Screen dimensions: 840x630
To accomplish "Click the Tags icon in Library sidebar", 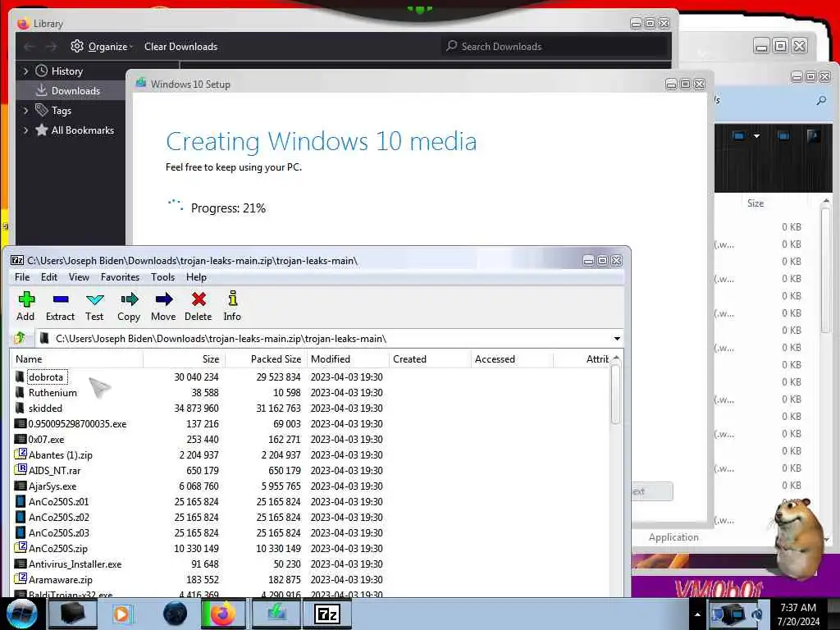I will coord(41,110).
